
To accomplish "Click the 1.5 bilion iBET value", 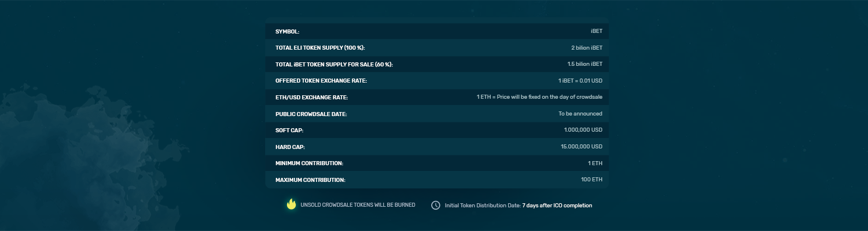I will click(x=585, y=64).
